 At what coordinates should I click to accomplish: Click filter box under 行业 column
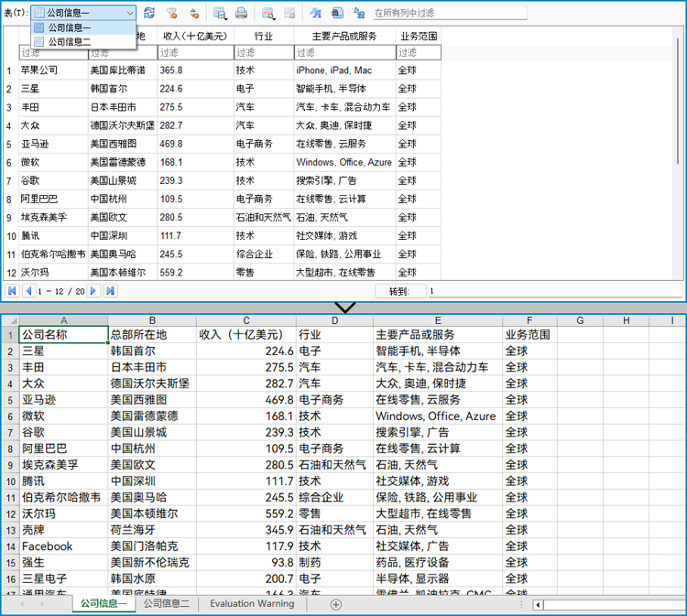click(x=264, y=52)
